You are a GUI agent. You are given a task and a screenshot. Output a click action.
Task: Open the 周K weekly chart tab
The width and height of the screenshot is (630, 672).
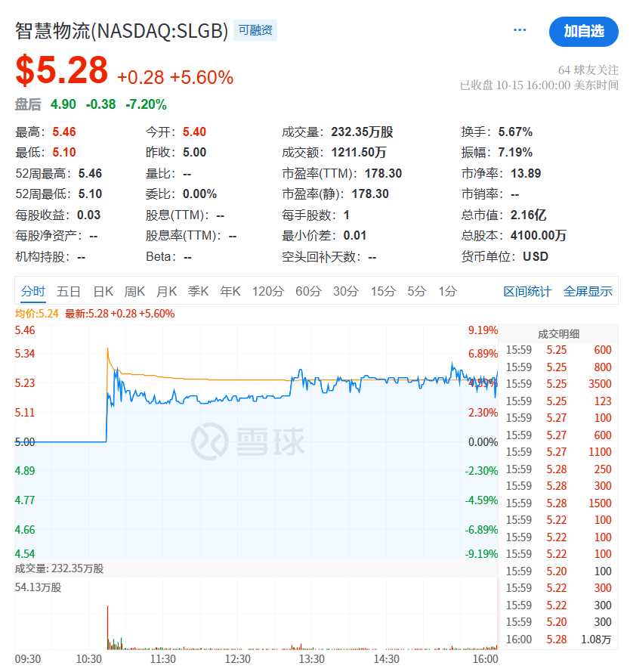click(134, 291)
